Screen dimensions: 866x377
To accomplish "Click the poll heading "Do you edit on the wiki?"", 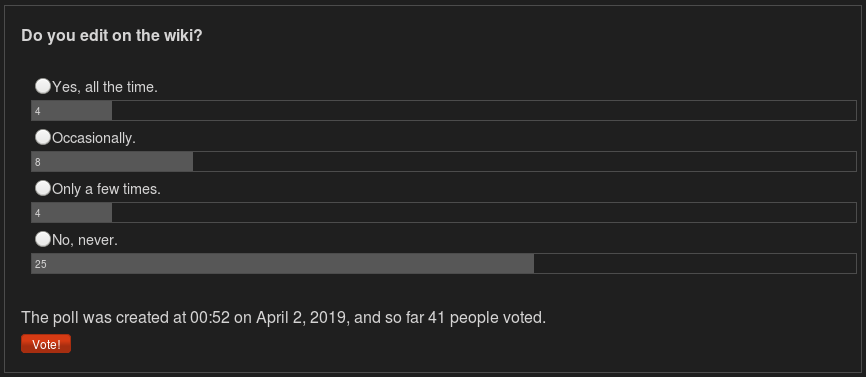I will point(112,36).
